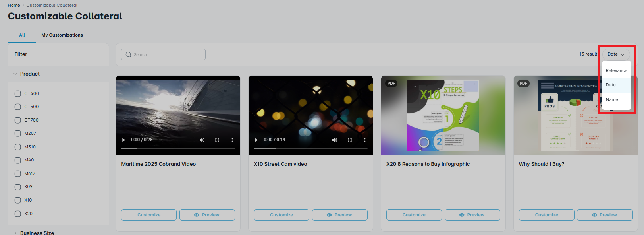Mute the X10 Street Cam video
The height and width of the screenshot is (235, 644).
335,140
